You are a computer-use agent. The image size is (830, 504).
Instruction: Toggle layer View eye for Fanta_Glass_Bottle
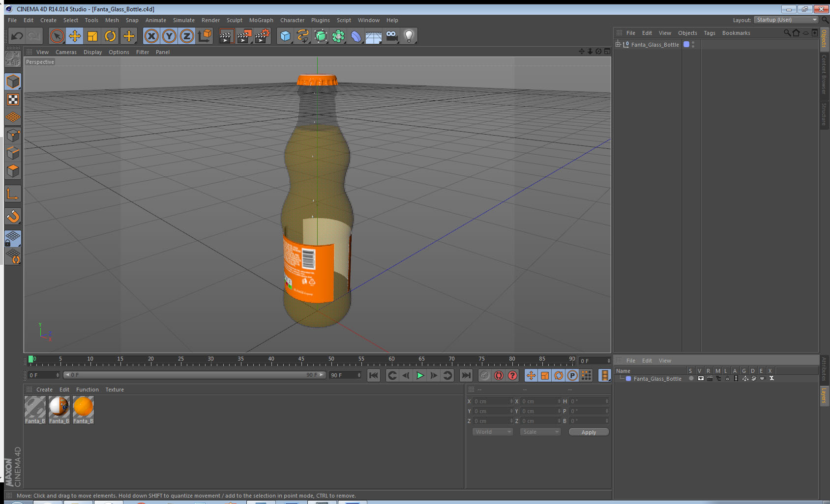(x=701, y=378)
